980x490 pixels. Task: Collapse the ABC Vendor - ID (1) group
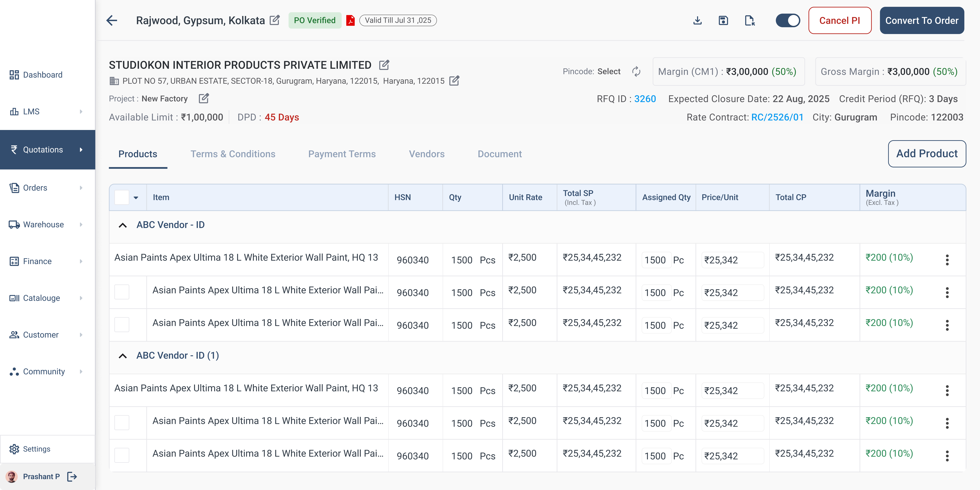click(122, 356)
